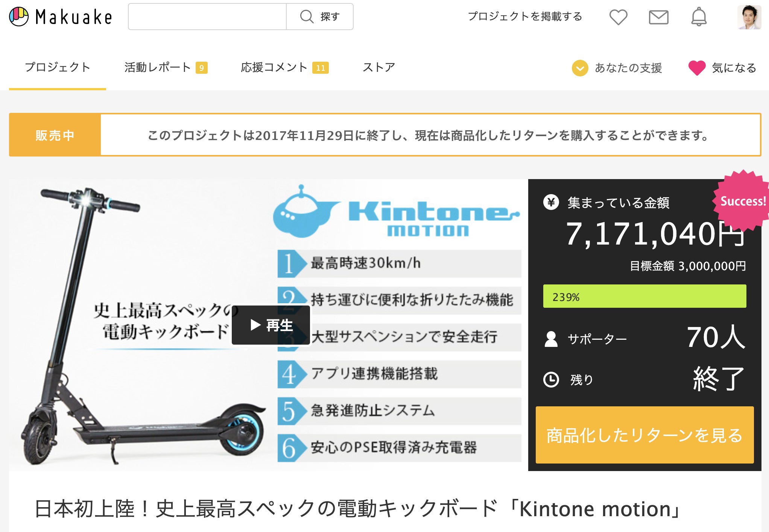Screen dimensions: 769x532
Task: Click the magnifier search button 探す
Action: point(320,17)
